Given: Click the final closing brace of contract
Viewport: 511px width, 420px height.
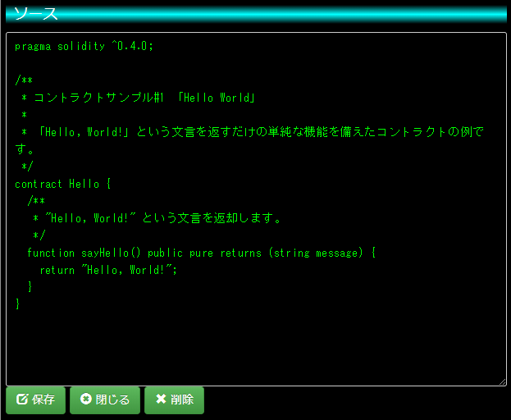Looking at the screenshot, I should click(17, 304).
